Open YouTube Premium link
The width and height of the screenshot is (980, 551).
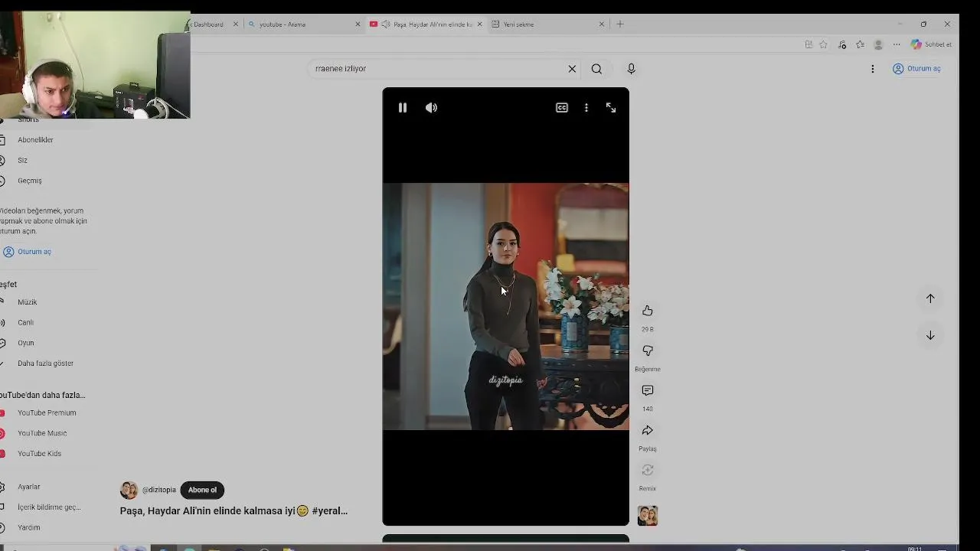point(47,413)
